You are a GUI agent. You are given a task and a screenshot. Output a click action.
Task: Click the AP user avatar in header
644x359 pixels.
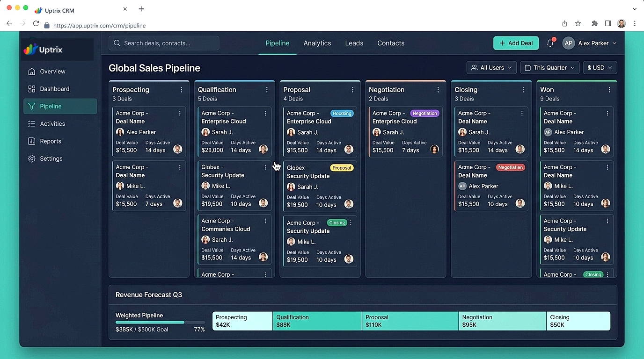click(568, 43)
